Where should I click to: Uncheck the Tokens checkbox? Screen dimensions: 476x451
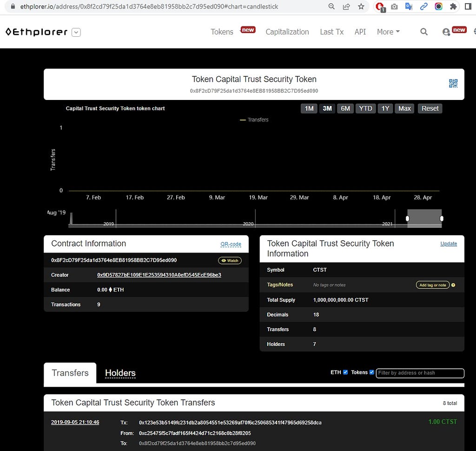(x=371, y=372)
